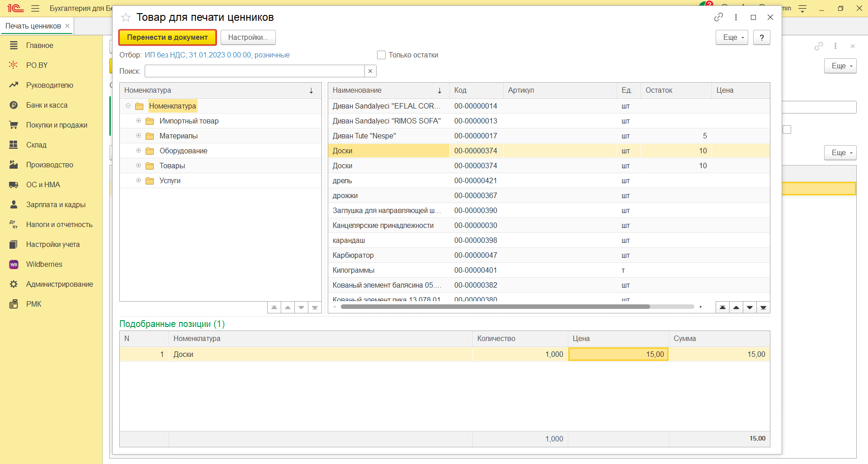Open the 'Склад' sidebar section
The image size is (868, 464).
[36, 145]
